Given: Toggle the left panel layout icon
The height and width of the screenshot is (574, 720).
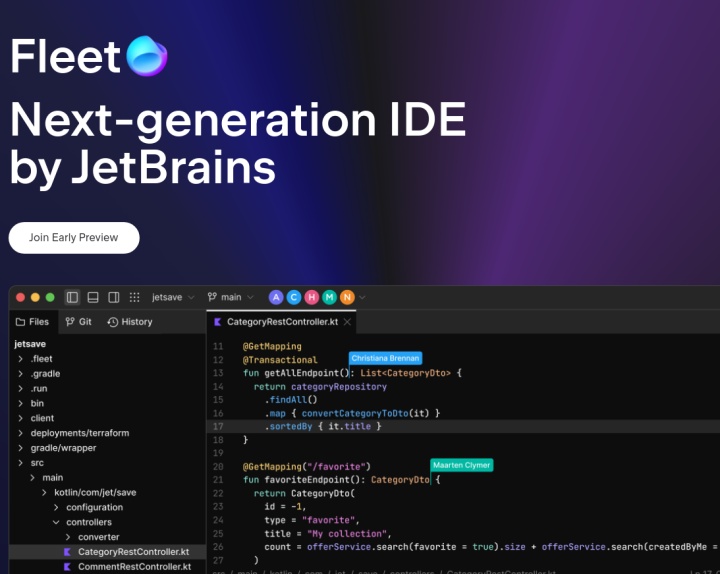Looking at the screenshot, I should (72, 298).
